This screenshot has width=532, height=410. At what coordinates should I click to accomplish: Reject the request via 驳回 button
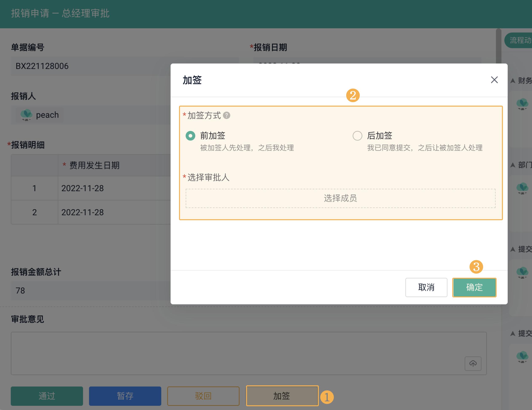pos(203,396)
